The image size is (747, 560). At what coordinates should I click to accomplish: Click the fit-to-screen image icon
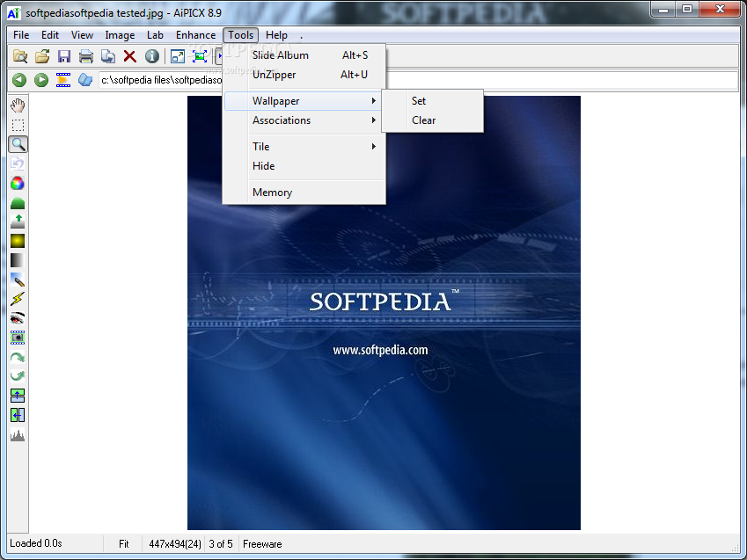(200, 56)
